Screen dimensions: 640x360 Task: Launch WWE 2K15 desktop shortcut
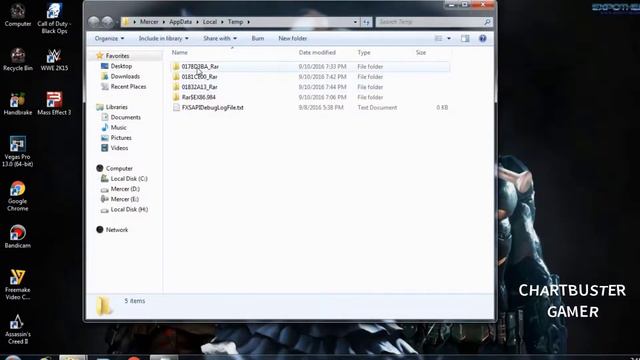(x=54, y=60)
